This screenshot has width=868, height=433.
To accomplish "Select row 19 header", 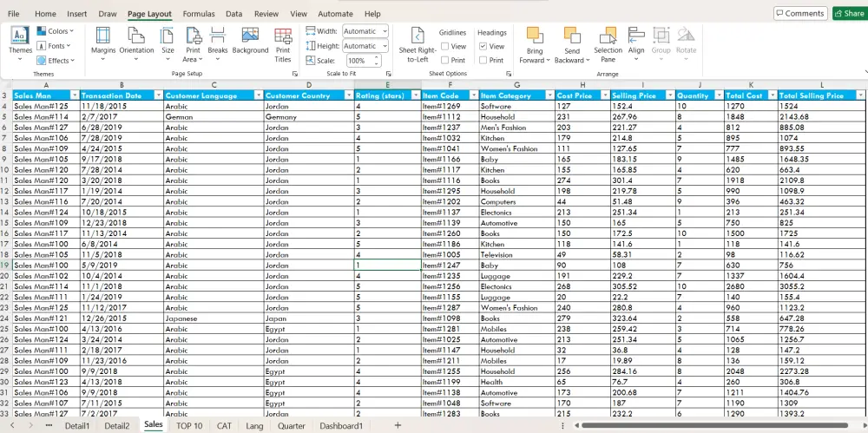I will 5,266.
